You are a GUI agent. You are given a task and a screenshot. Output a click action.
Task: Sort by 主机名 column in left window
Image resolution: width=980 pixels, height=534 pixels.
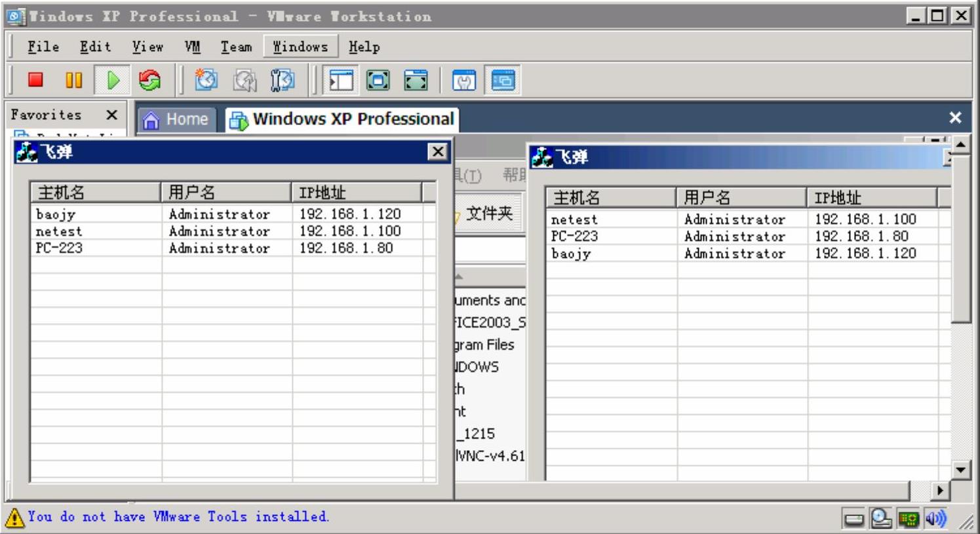coord(96,193)
